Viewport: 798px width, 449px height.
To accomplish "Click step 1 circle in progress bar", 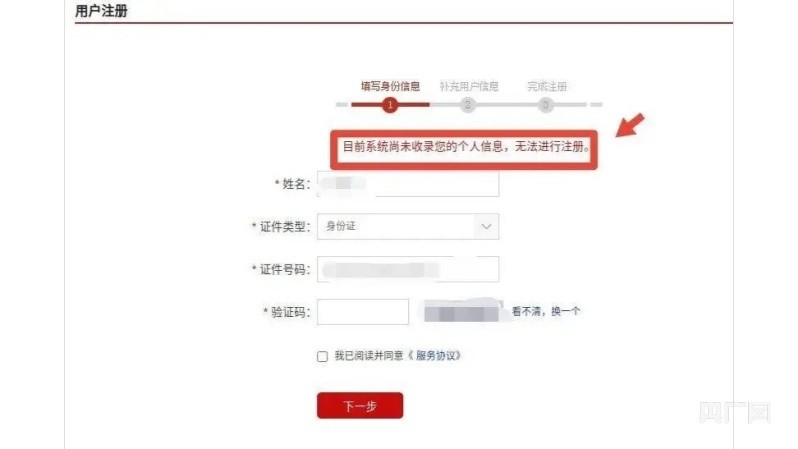I will pos(390,105).
